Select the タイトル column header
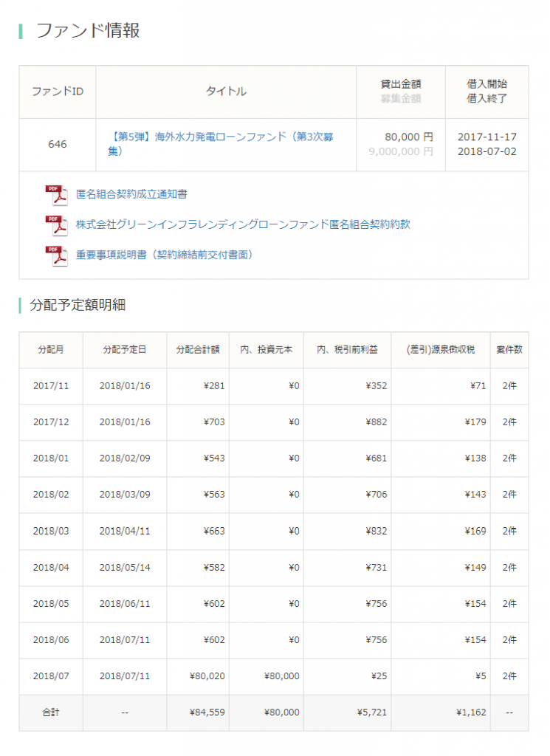The height and width of the screenshot is (756, 550). pyautogui.click(x=226, y=92)
